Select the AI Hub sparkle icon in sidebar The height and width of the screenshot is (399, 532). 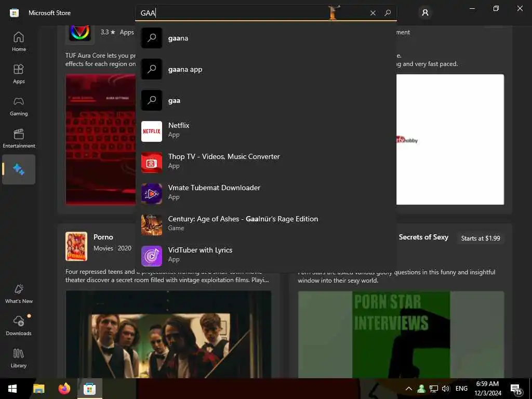point(19,169)
